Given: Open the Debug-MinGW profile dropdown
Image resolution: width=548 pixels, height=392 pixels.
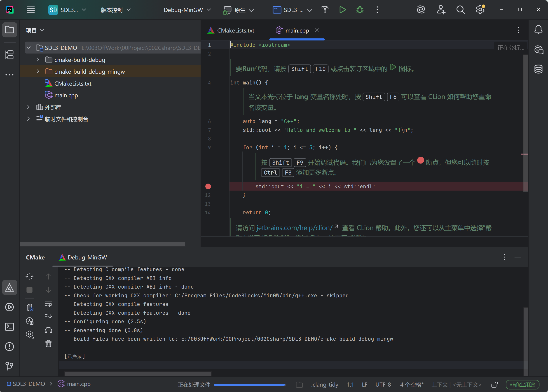Looking at the screenshot, I should pos(187,10).
